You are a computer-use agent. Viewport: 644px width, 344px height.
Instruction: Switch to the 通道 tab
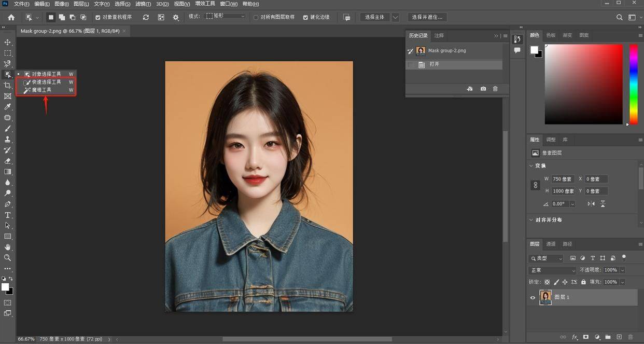pos(551,244)
